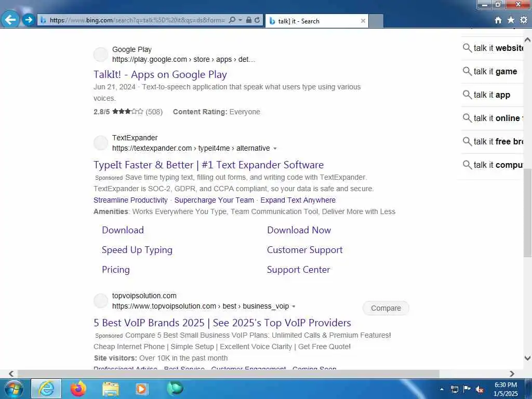Click the address bar URL field
The image size is (532, 399).
[x=137, y=20]
